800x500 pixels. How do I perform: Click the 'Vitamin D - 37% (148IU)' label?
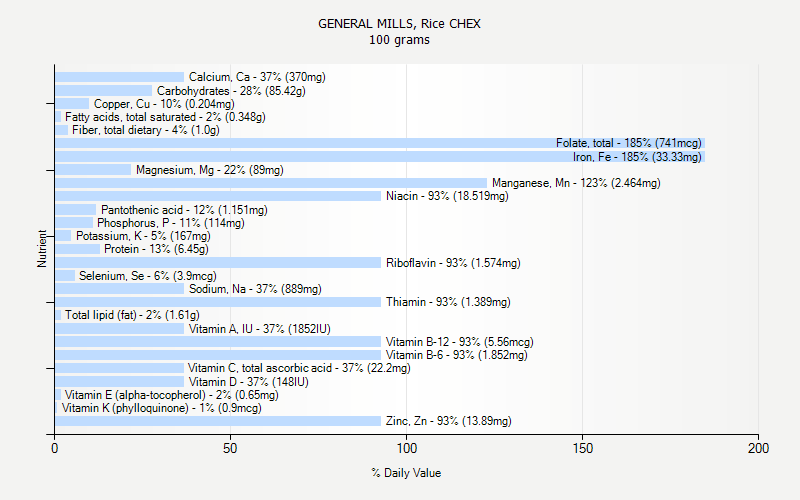click(x=248, y=382)
